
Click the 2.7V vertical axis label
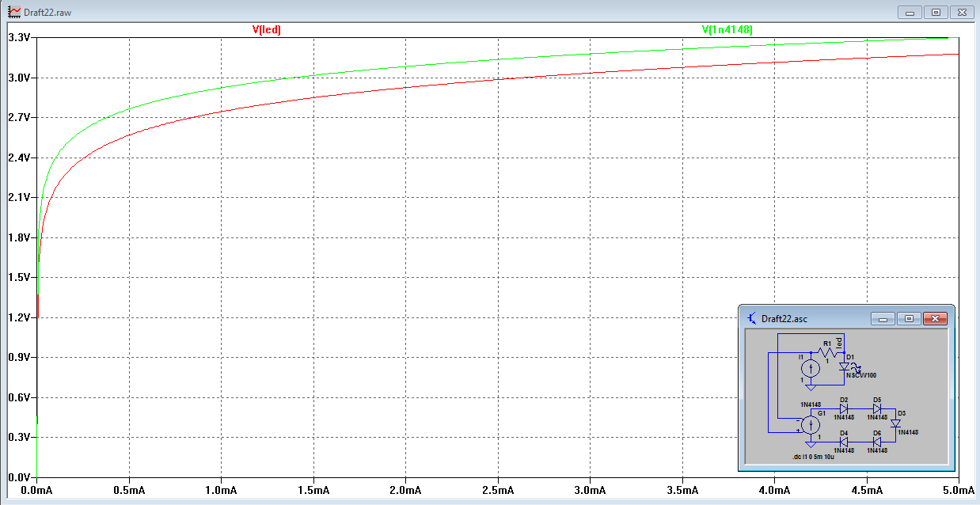(18, 117)
